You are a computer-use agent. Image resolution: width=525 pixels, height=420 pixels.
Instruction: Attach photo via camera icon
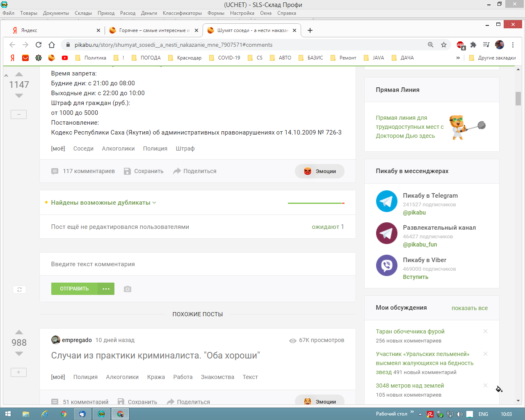point(128,289)
